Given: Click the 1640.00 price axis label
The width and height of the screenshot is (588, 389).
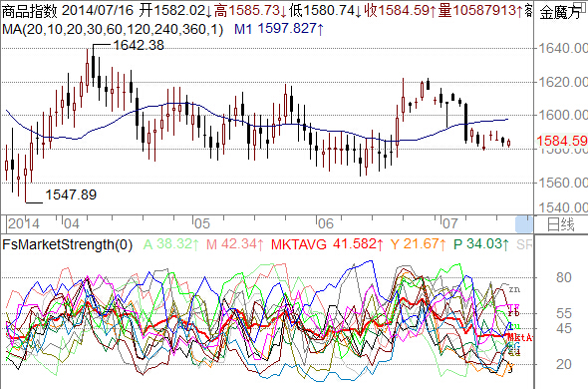Looking at the screenshot, I should click(x=563, y=48).
